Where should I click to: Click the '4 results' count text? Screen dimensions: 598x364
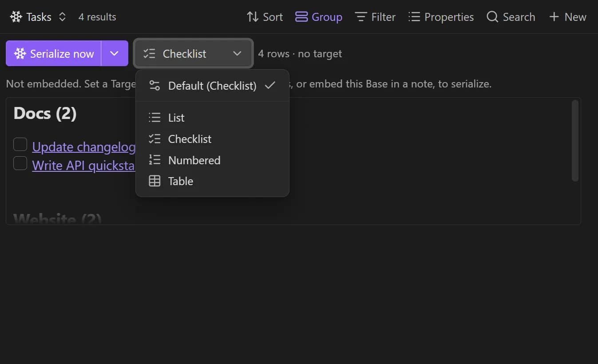[x=97, y=17]
